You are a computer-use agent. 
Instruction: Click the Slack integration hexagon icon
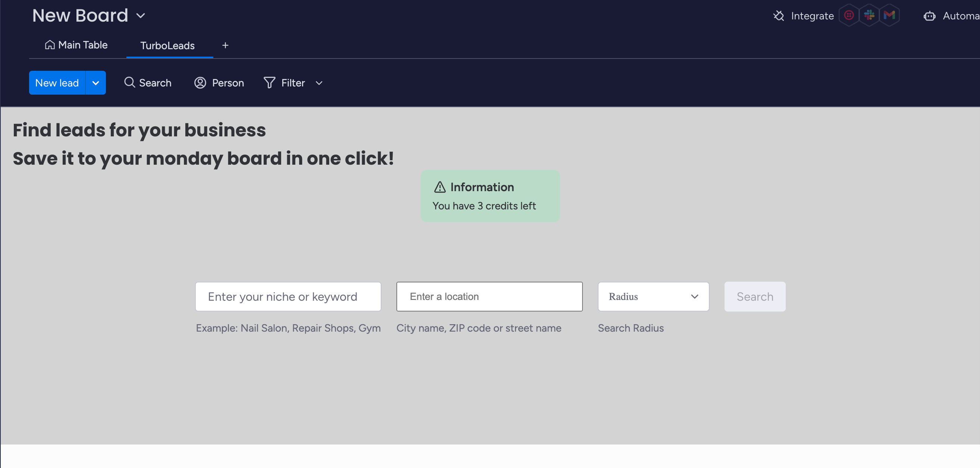click(x=869, y=15)
